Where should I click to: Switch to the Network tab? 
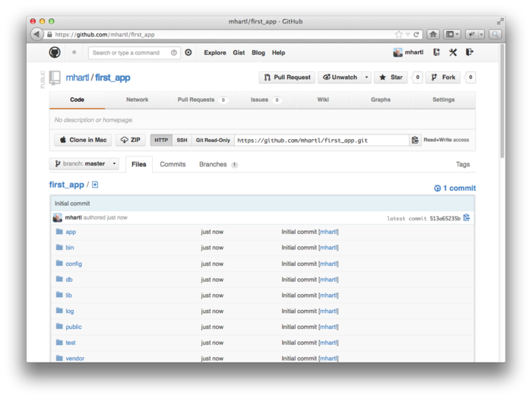pos(137,100)
